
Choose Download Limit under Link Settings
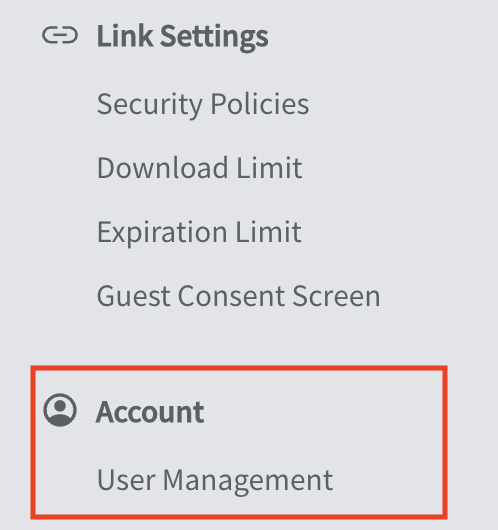[199, 168]
